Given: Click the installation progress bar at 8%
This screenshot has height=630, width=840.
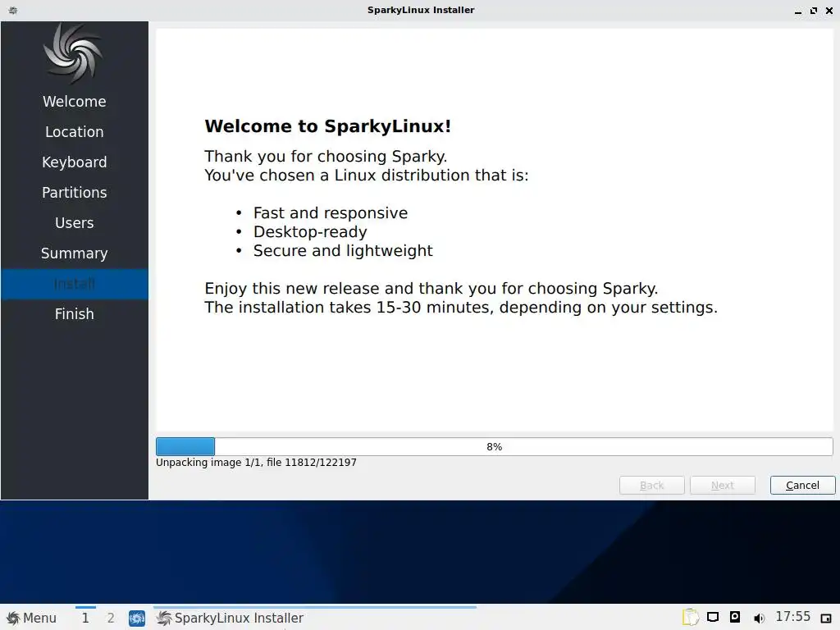Looking at the screenshot, I should tap(495, 447).
